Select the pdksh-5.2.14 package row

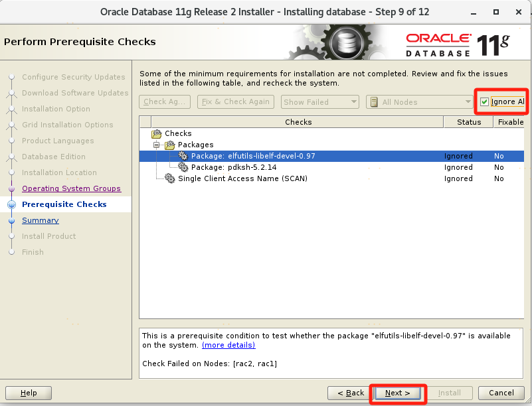click(x=234, y=167)
